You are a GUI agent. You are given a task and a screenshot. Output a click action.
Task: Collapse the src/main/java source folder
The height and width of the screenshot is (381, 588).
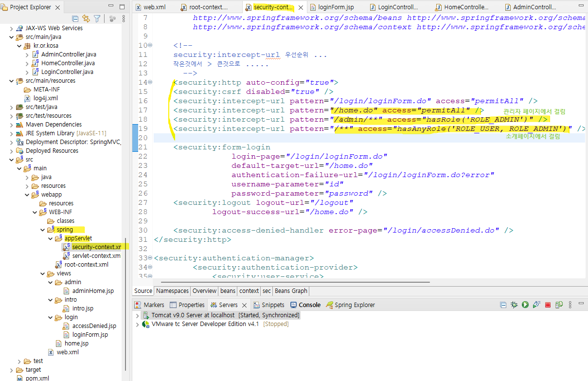pos(12,36)
